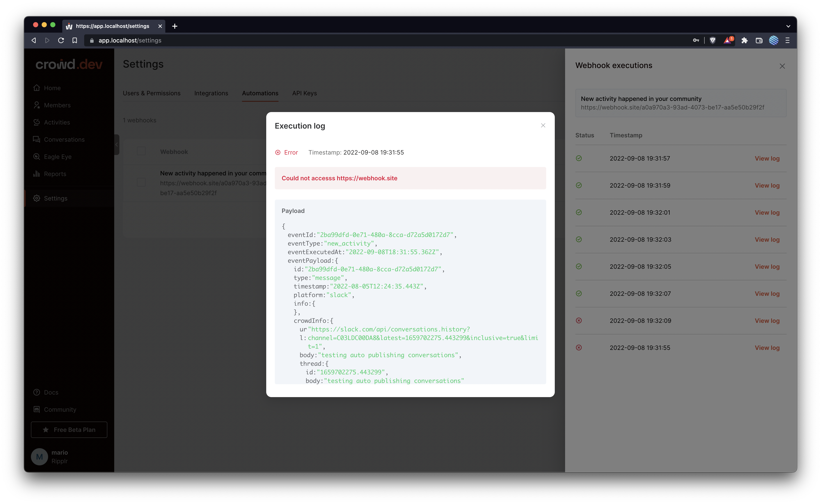This screenshot has height=504, width=821.
Task: Click the Error status icon in Execution log
Action: 278,152
